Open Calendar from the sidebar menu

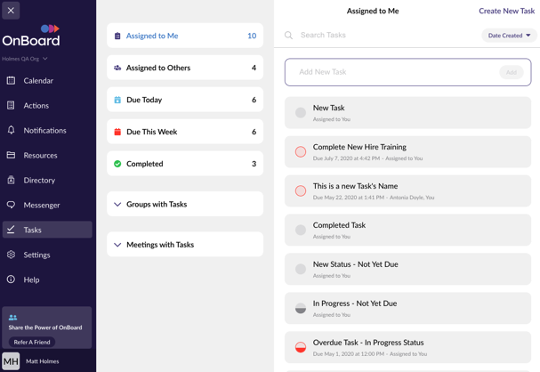click(39, 81)
